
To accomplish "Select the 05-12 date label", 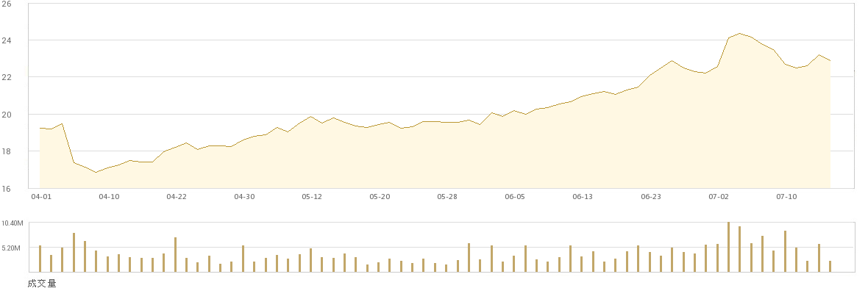I will pyautogui.click(x=312, y=197).
